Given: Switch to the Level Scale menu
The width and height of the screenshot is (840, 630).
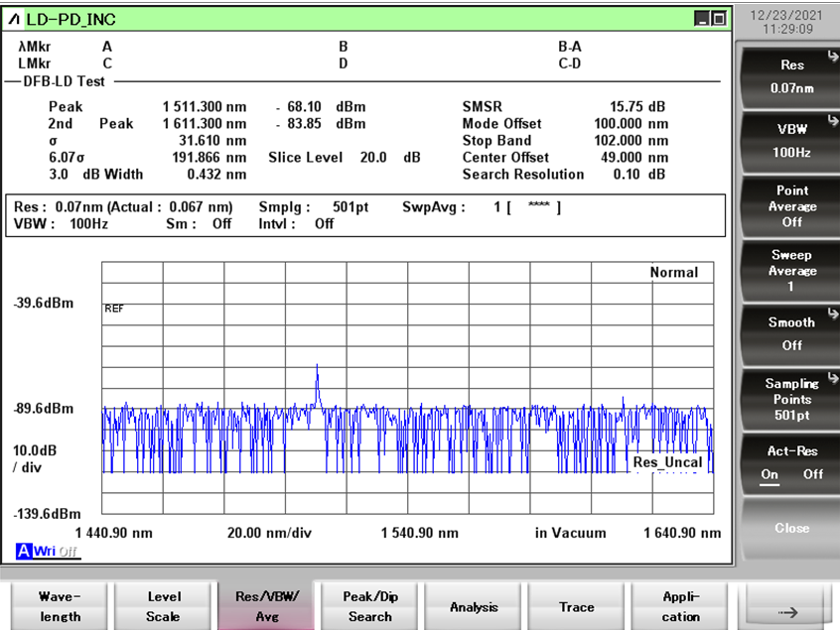Looking at the screenshot, I should point(164,606).
